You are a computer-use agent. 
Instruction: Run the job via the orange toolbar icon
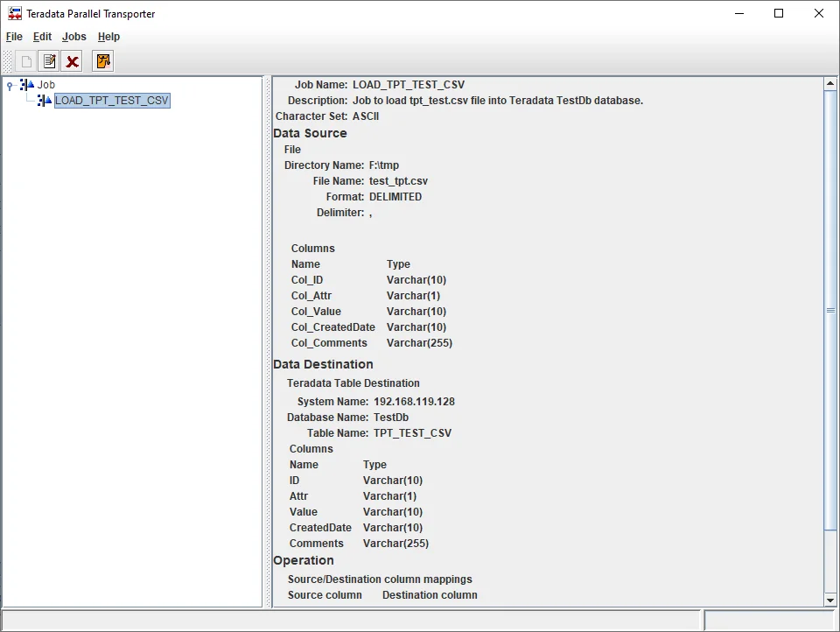[x=101, y=60]
